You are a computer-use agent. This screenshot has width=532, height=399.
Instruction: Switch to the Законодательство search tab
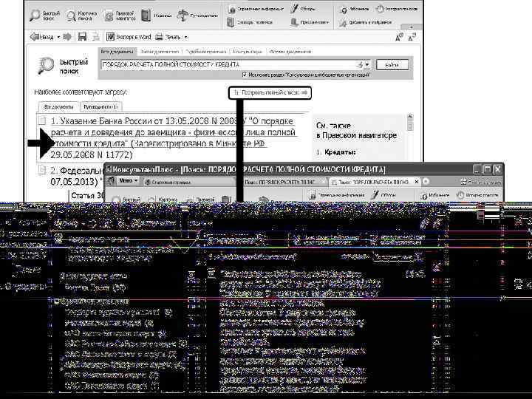click(159, 52)
